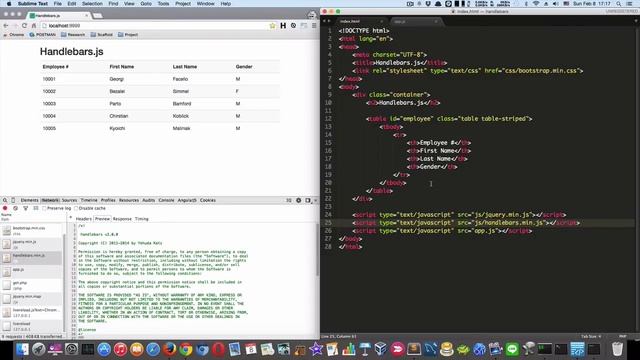Toggle the network filter funnel
This screenshot has width=640, height=360.
[x=26, y=208]
